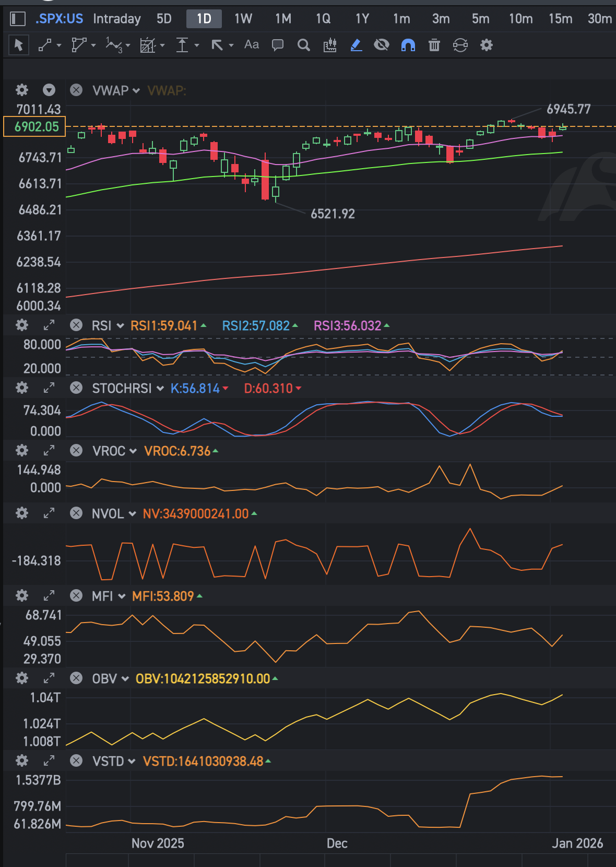Remove the OBV indicator panel

(x=76, y=678)
